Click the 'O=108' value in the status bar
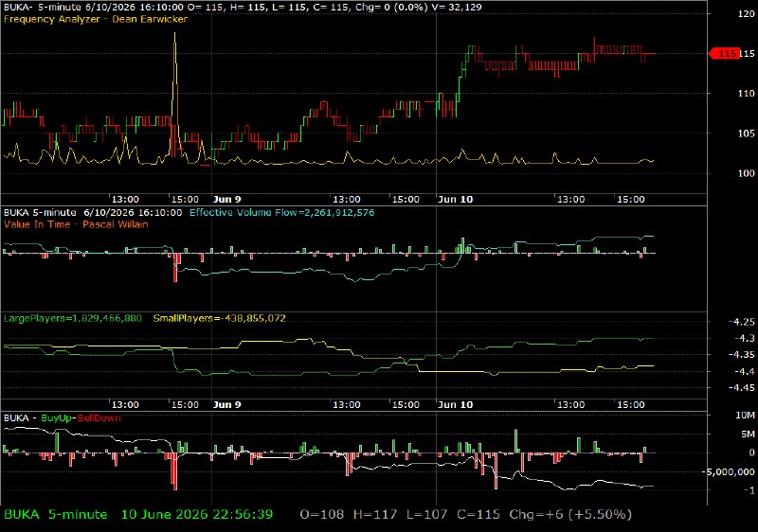 click(322, 515)
